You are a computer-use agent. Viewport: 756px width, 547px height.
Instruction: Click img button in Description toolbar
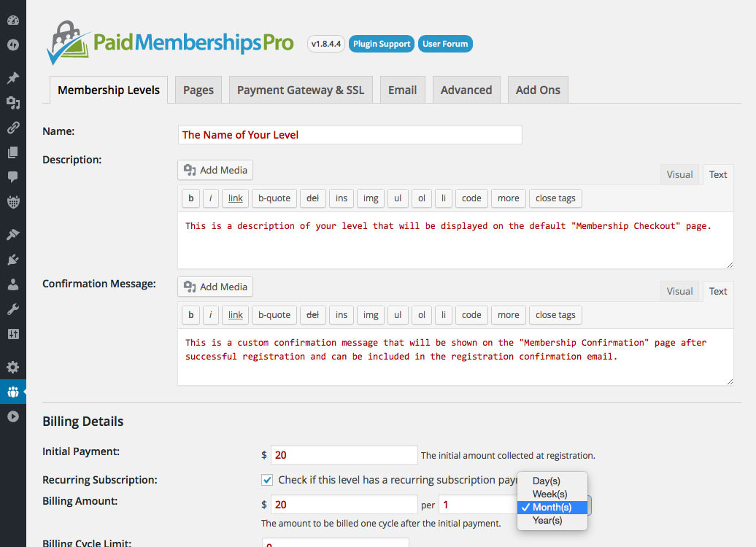pos(371,198)
